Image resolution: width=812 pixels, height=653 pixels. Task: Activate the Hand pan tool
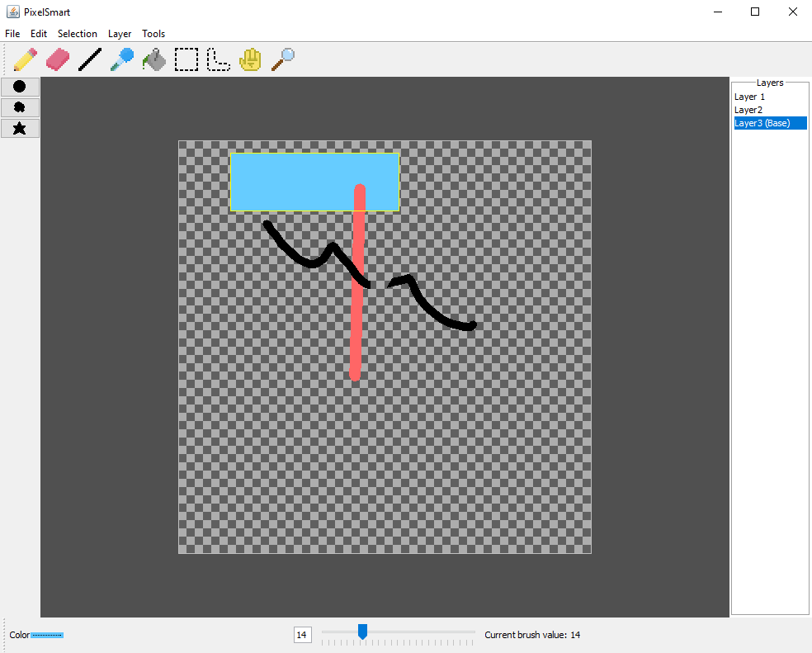250,59
